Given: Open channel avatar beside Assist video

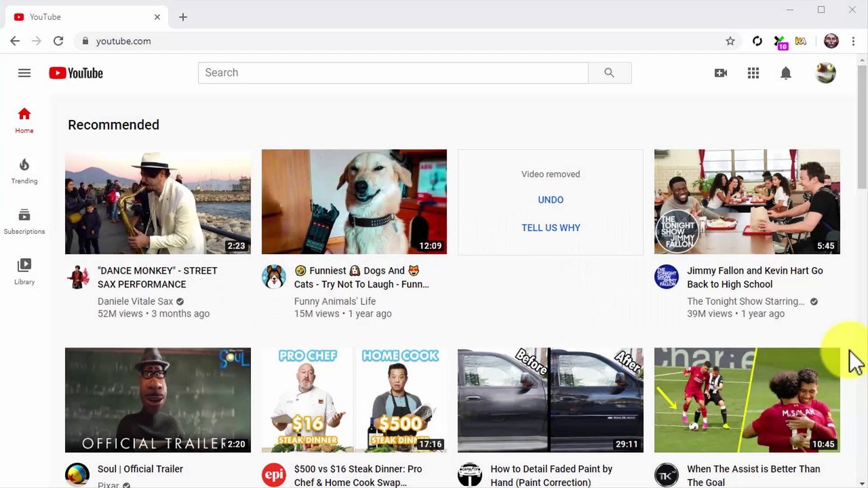Looking at the screenshot, I should coord(667,475).
